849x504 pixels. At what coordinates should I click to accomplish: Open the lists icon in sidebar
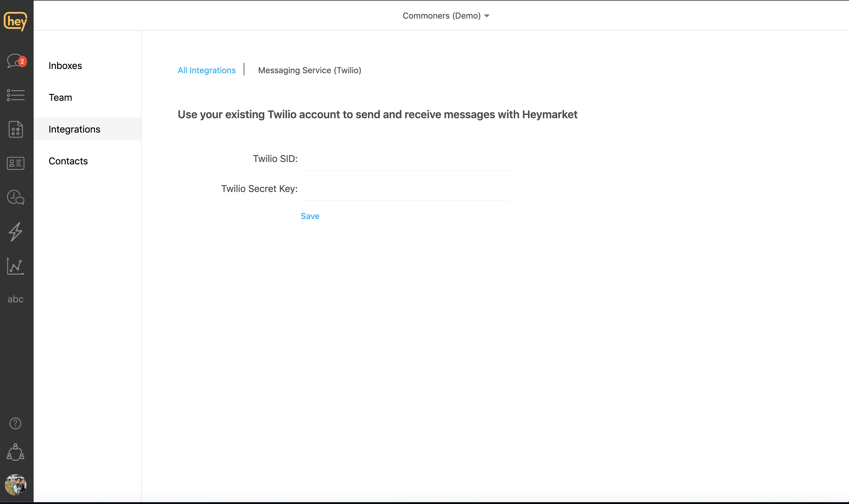pyautogui.click(x=16, y=95)
